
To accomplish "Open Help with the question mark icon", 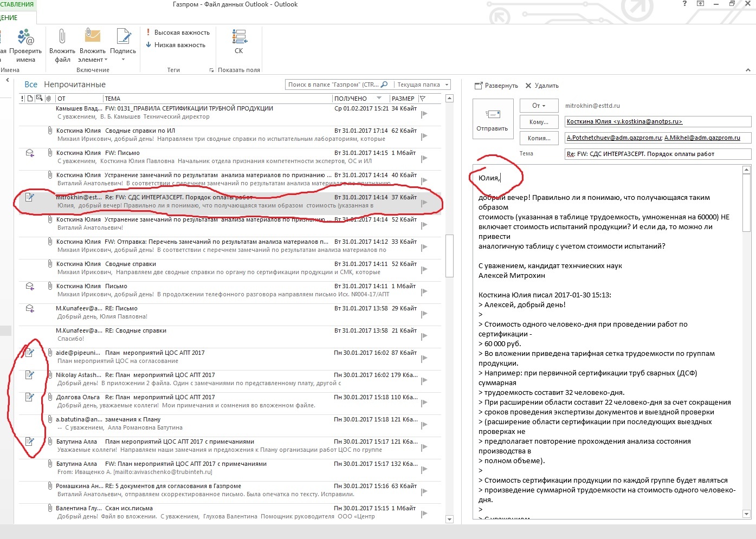I will tap(684, 4).
